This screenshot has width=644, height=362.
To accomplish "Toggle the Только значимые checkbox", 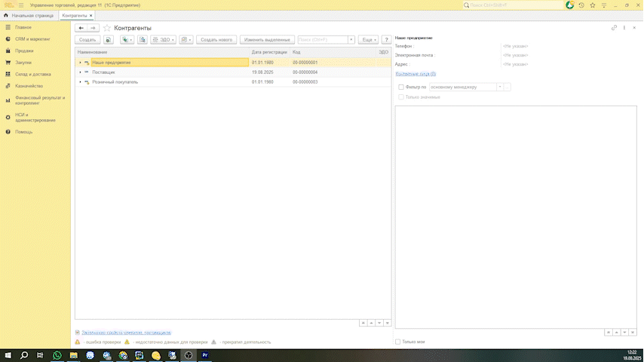I will tap(401, 97).
